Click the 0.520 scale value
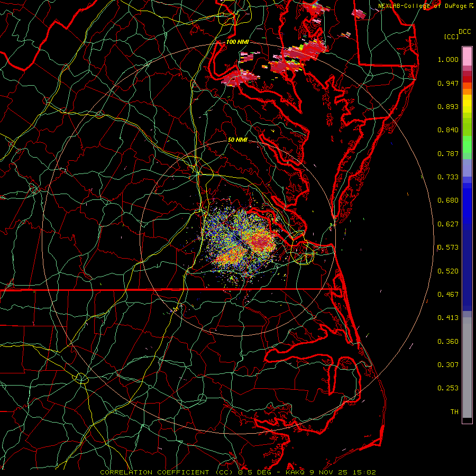 (448, 271)
